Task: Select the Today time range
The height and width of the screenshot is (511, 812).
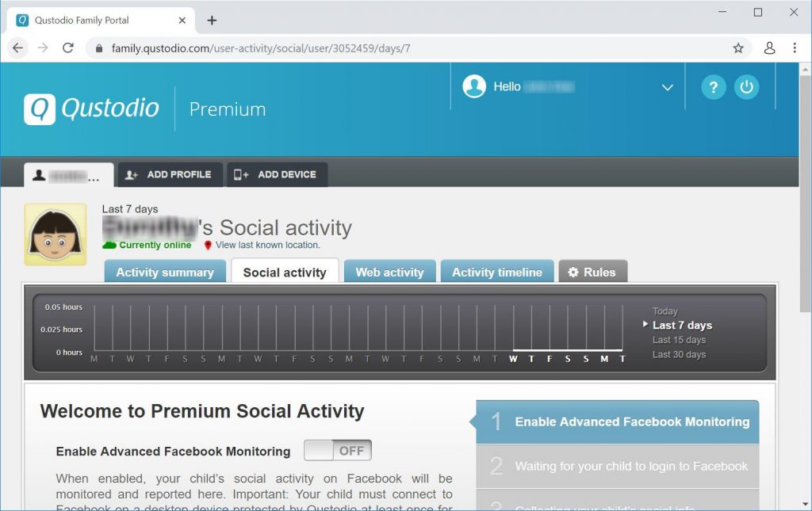Action: pos(665,311)
